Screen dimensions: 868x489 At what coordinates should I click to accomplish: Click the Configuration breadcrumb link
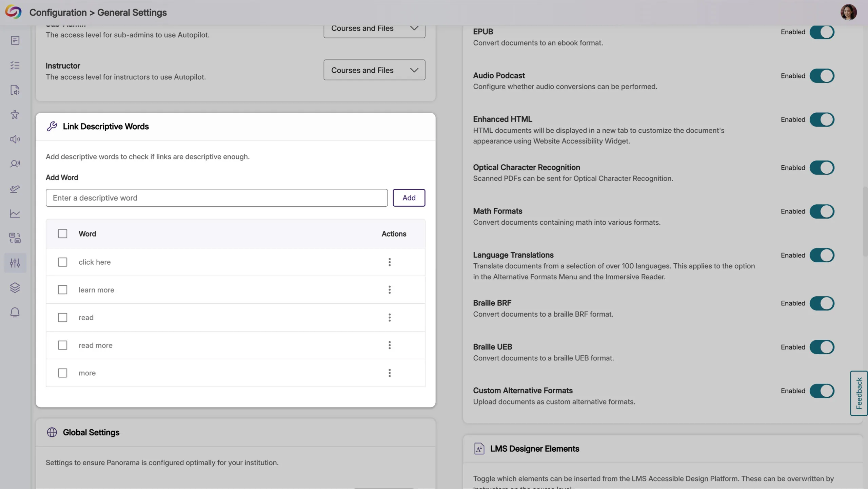(x=58, y=13)
